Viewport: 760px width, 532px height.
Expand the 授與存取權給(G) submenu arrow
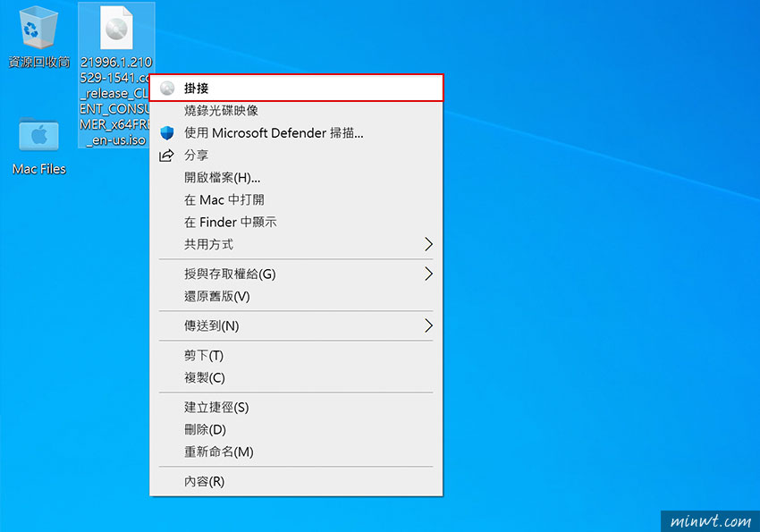428,274
